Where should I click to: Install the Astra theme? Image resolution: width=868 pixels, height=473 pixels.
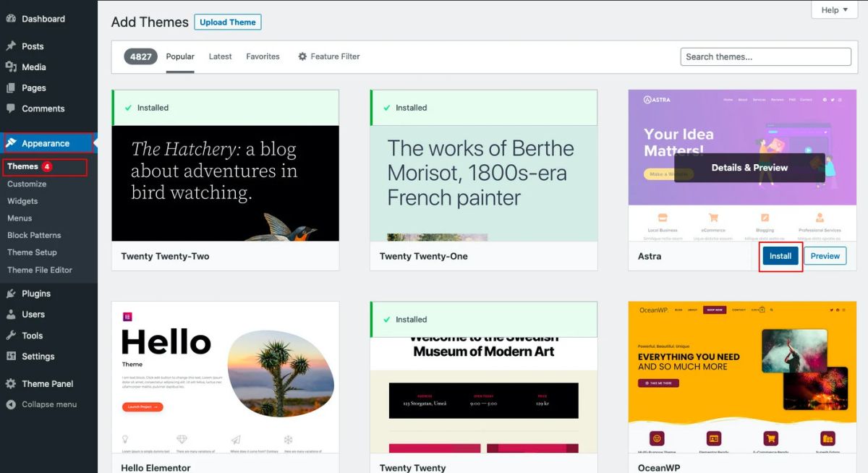tap(780, 256)
